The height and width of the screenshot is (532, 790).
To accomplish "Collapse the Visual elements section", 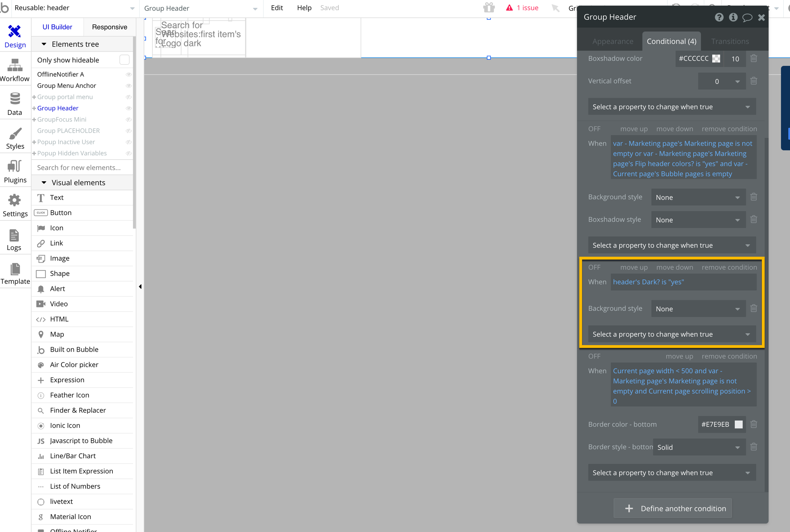I will coord(44,182).
